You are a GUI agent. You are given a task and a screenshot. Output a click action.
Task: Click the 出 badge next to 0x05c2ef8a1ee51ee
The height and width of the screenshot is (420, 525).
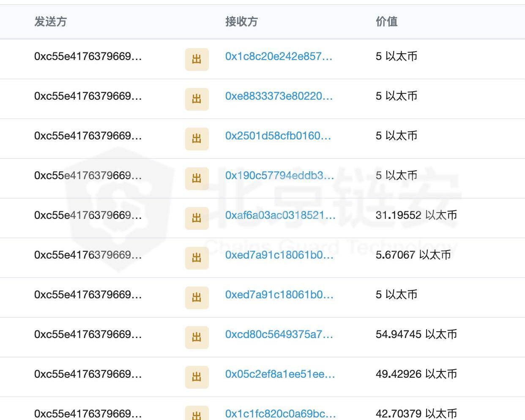tap(197, 377)
